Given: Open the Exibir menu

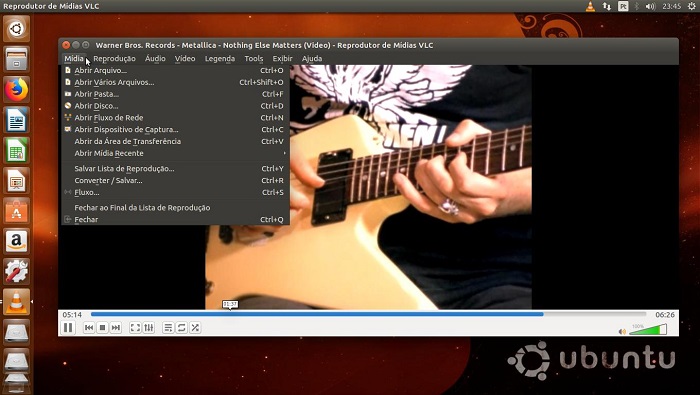Looking at the screenshot, I should 282,58.
